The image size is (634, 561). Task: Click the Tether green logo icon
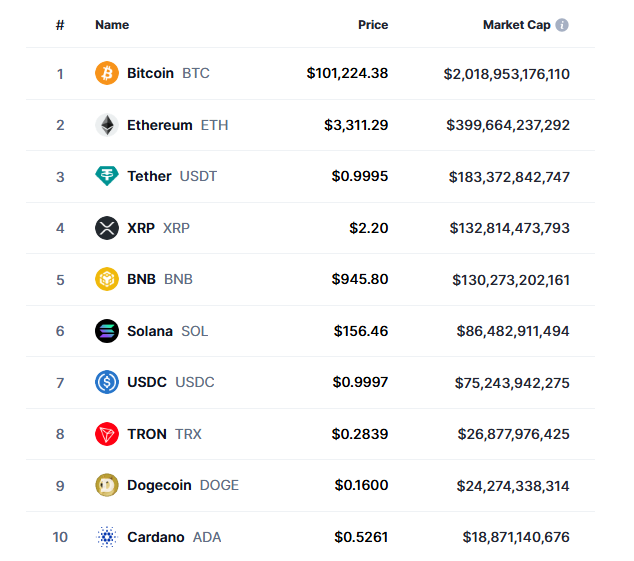[107, 176]
